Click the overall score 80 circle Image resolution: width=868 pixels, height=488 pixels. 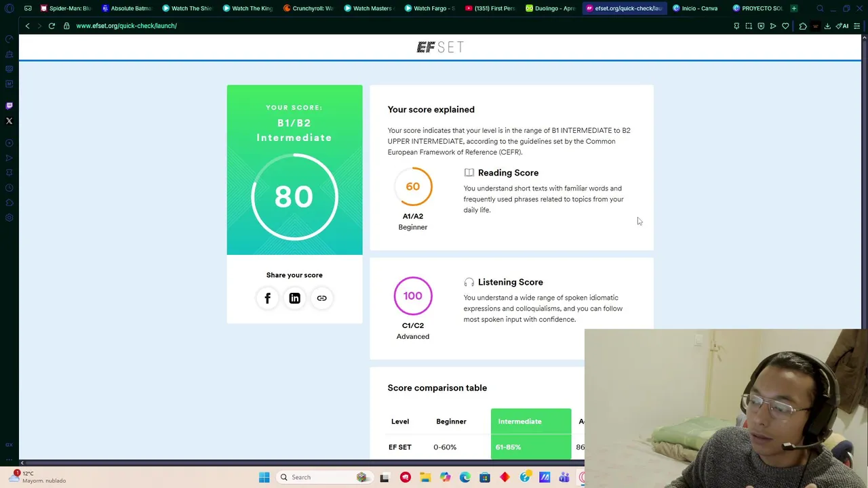(x=294, y=197)
